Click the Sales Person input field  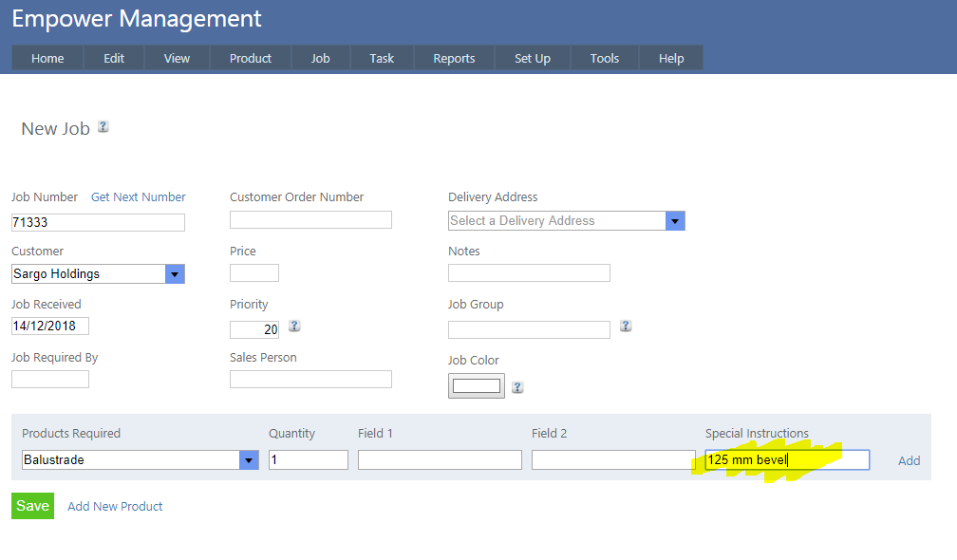coord(310,380)
